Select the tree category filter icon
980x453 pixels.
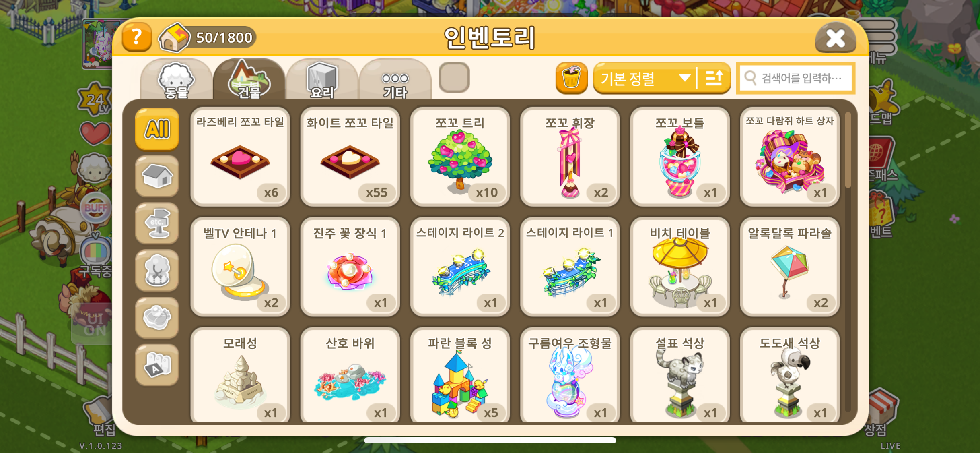157,271
